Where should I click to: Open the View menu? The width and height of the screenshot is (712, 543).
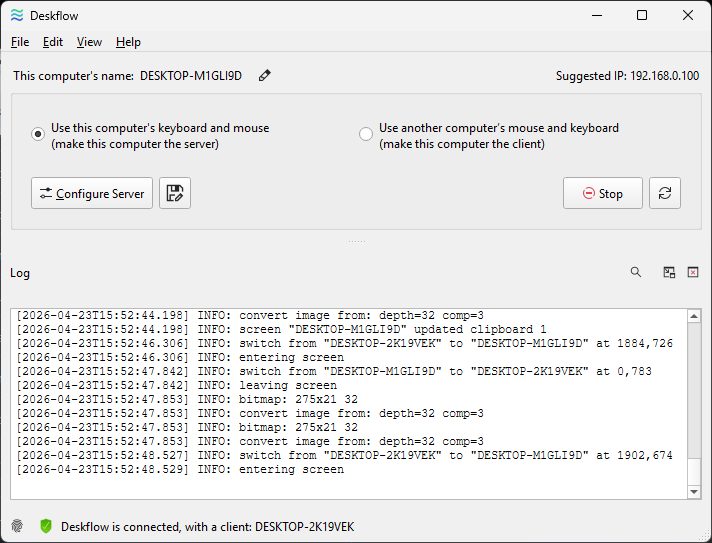tap(89, 42)
